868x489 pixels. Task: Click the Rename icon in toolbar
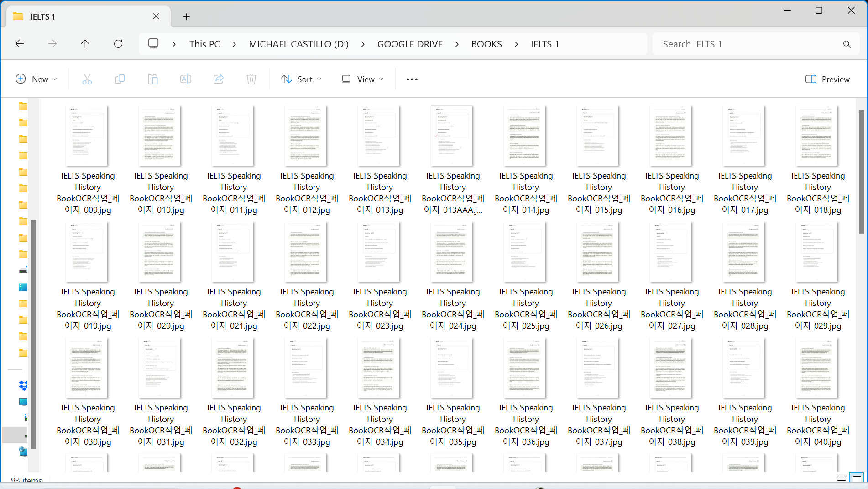185,79
